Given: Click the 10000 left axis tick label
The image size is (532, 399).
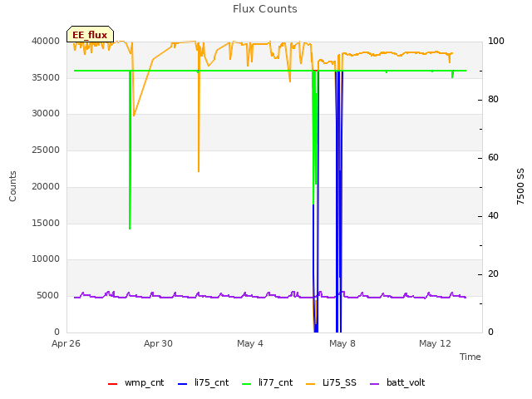Looking at the screenshot, I should click(x=46, y=259).
